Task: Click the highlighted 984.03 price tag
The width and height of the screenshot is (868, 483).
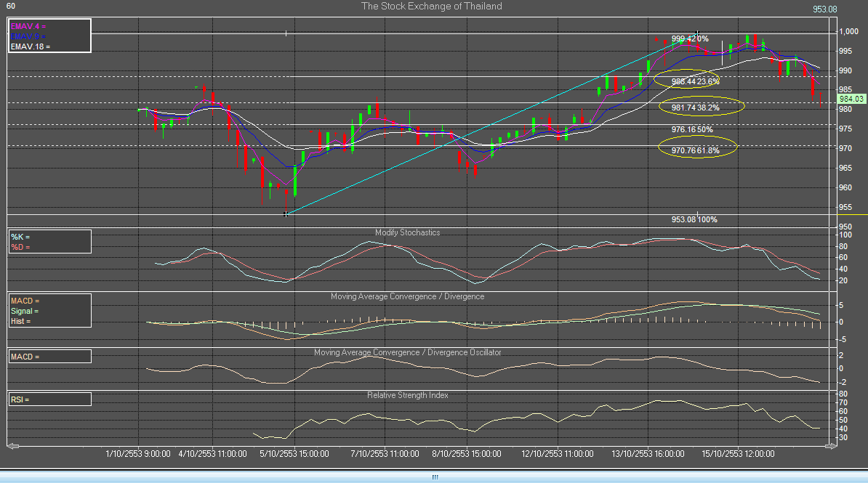Action: click(851, 99)
